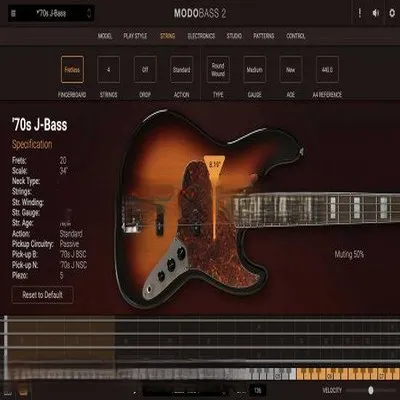Image resolution: width=400 pixels, height=400 pixels.
Task: Click the Pick-up N: '70s J NSC value
Action: (x=73, y=265)
